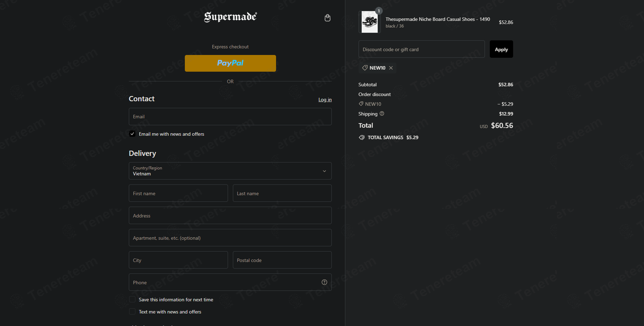644x326 pixels.
Task: Check Save this information for next time
Action: point(132,299)
